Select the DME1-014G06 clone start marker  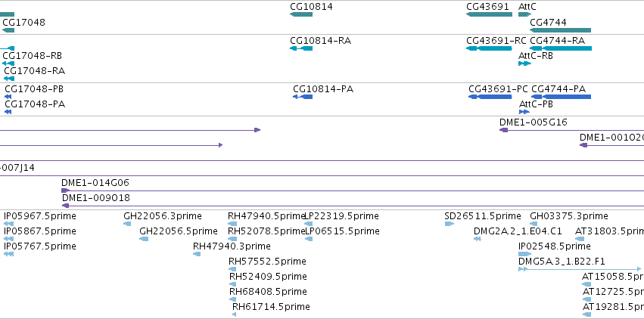coord(65,190)
